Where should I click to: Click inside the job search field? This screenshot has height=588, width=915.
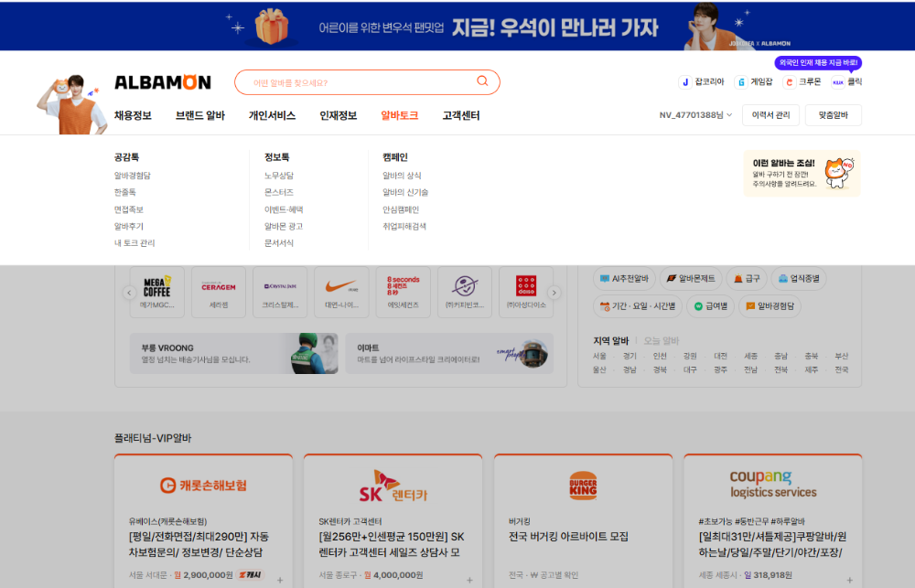point(366,80)
